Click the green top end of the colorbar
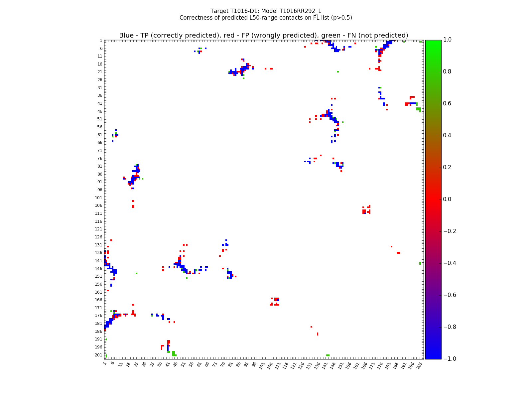Viewport: 532px width, 399px height. pyautogui.click(x=433, y=42)
